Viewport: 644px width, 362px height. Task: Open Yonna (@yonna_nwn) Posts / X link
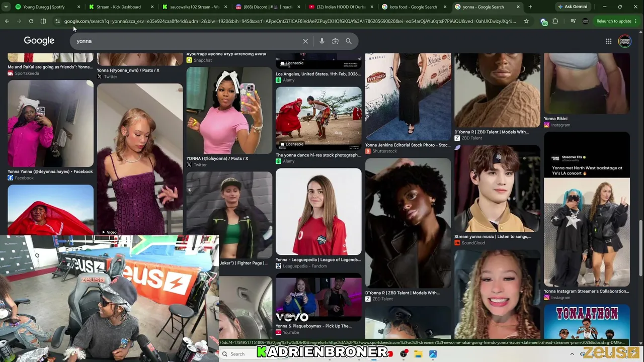coord(128,70)
